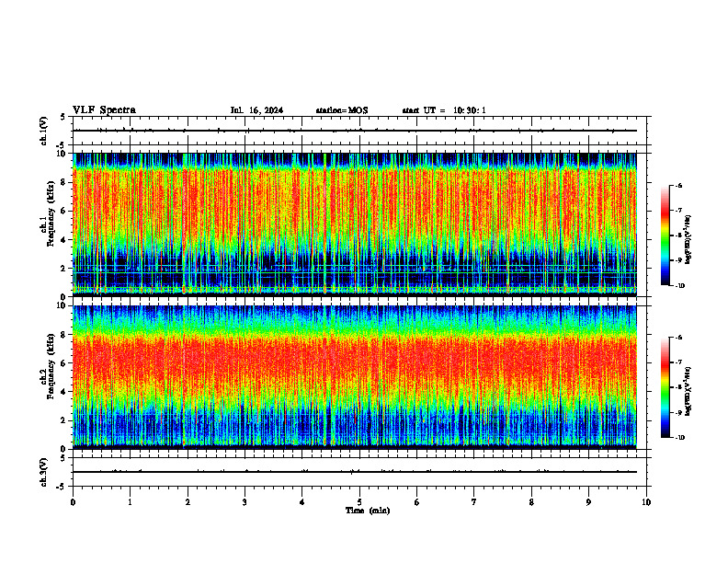The height and width of the screenshot is (563, 728).
Task: Select the date text "Jul 16, 2024"
Action: coord(256,110)
